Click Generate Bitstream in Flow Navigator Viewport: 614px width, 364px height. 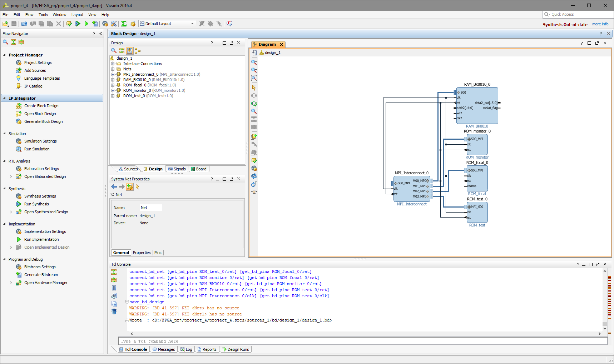[x=41, y=275]
